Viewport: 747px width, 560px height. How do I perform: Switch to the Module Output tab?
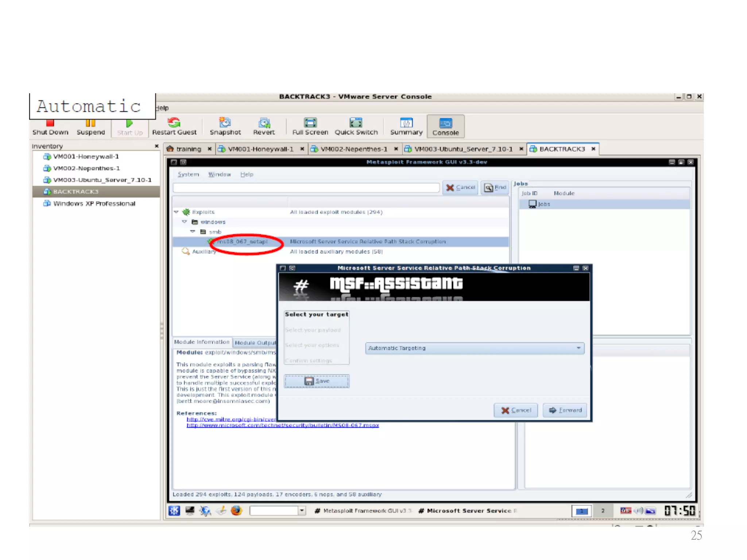click(x=255, y=342)
